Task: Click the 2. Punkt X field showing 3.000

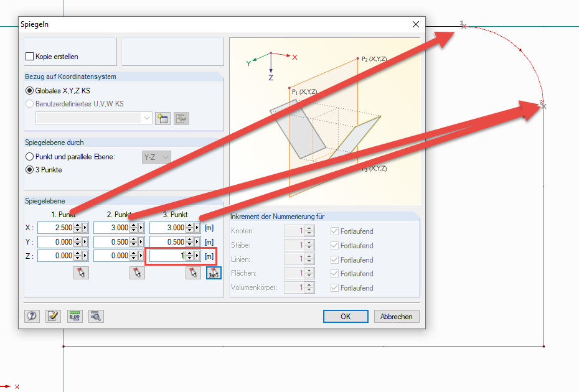Action: [112, 228]
